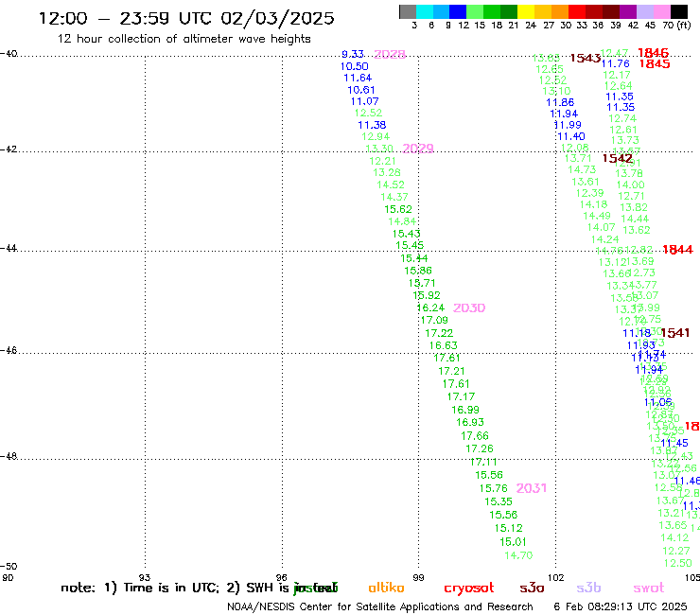
Task: Click the wave height value '11.76'
Action: (616, 64)
